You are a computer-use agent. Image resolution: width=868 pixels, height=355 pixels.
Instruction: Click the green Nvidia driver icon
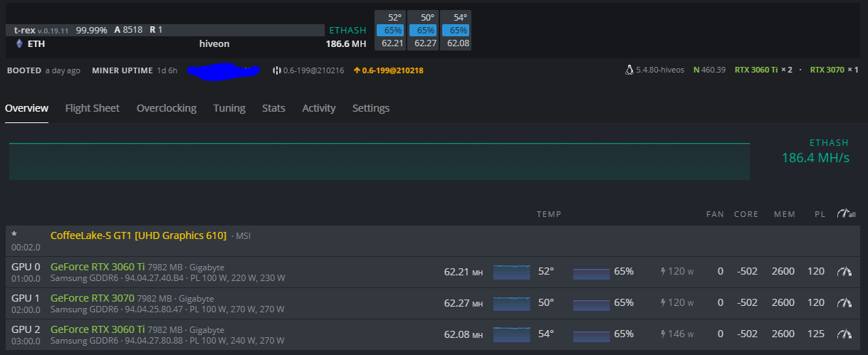tap(696, 70)
